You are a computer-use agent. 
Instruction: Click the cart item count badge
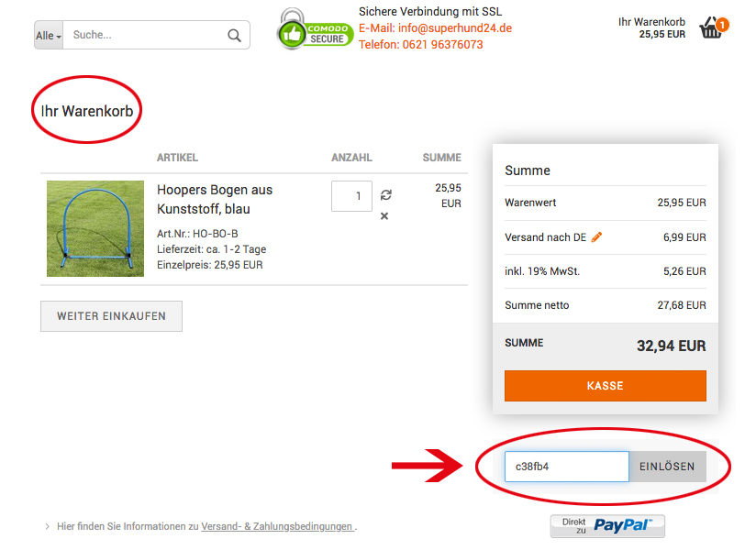[722, 25]
